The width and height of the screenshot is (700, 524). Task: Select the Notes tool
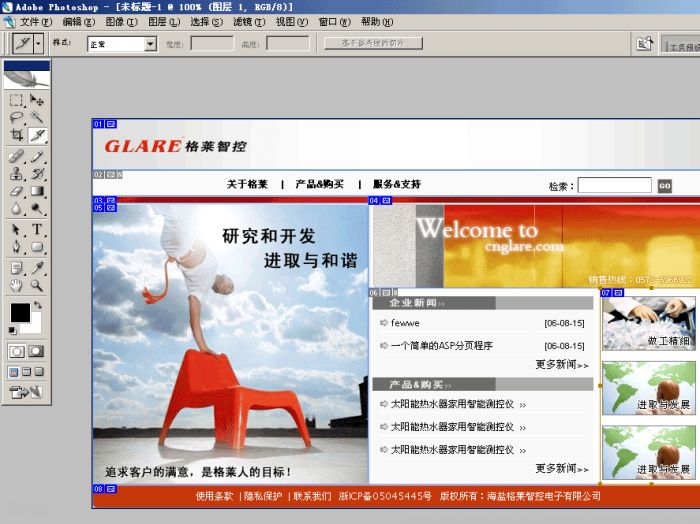point(17,268)
